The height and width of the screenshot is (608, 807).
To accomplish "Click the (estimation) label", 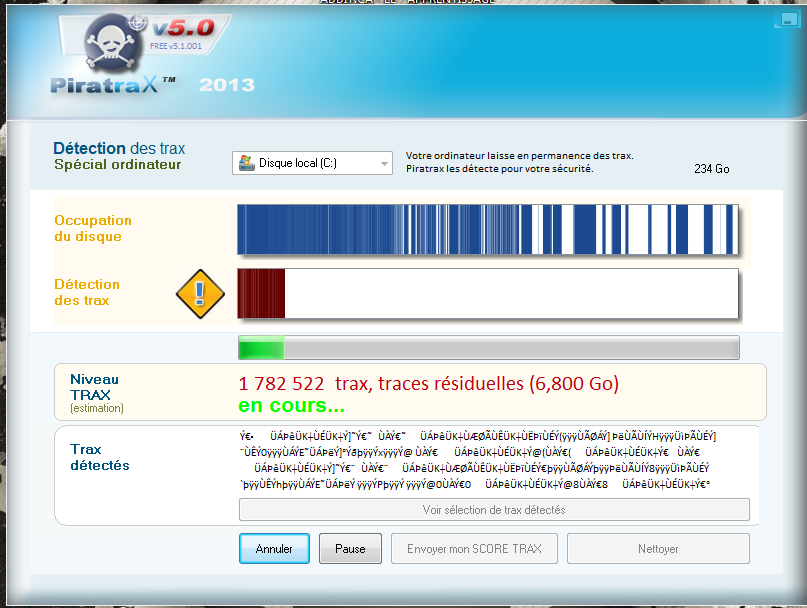I will tap(97, 408).
